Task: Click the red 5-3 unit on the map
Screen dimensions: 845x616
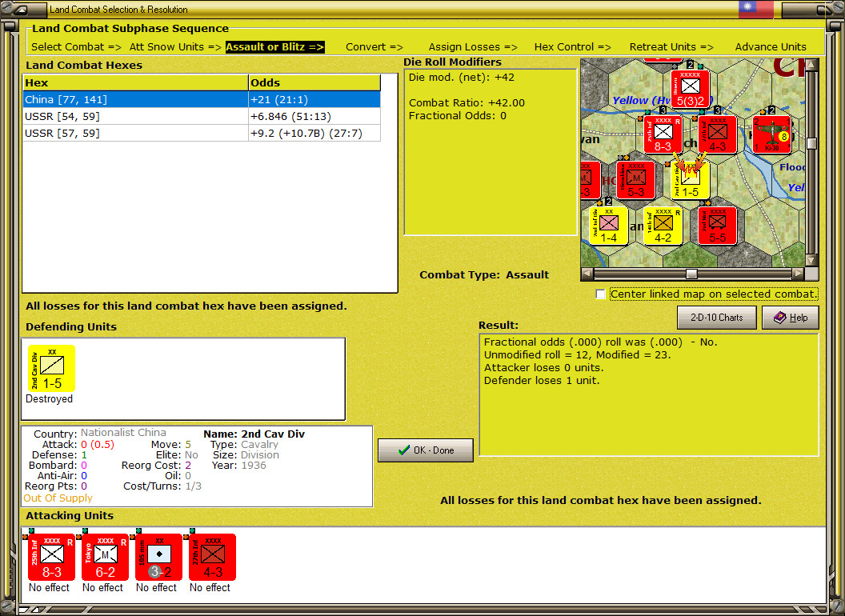Action: click(x=636, y=180)
